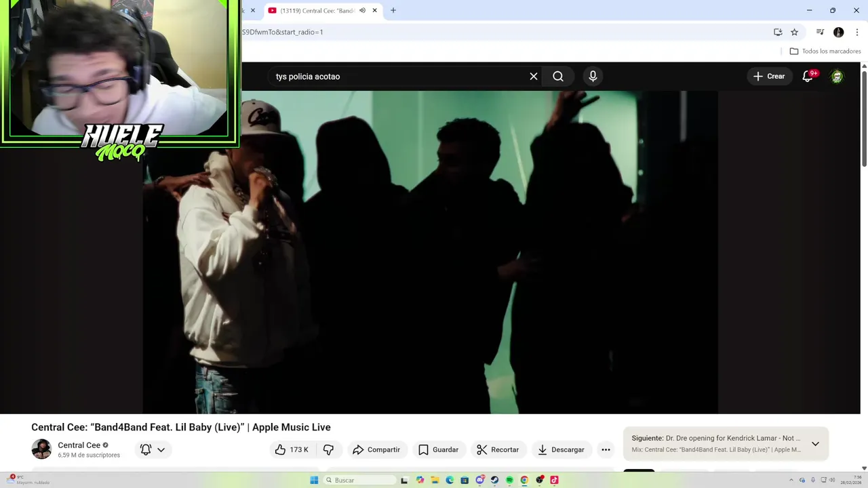The height and width of the screenshot is (488, 868).
Task: Click the "6,59 M de suscriptores" text
Action: click(89, 455)
